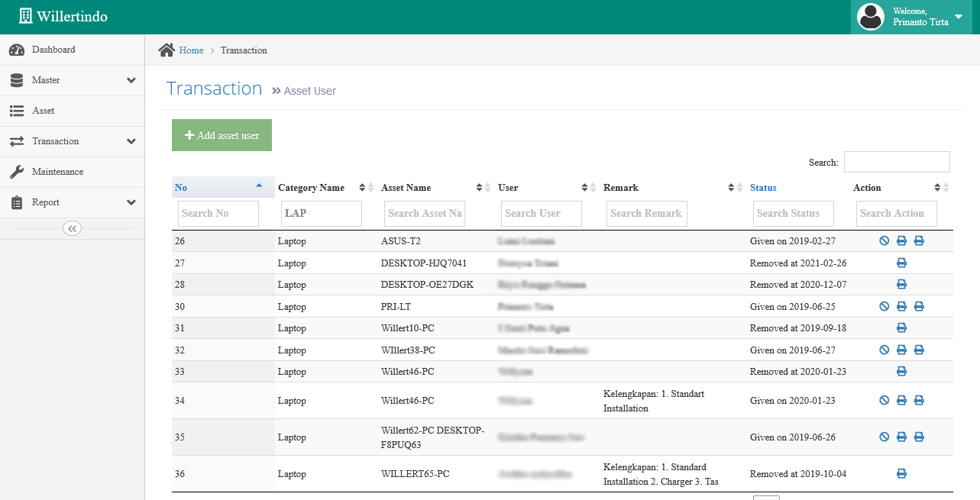Click the Search Status filter field
980x500 pixels.
click(x=794, y=214)
